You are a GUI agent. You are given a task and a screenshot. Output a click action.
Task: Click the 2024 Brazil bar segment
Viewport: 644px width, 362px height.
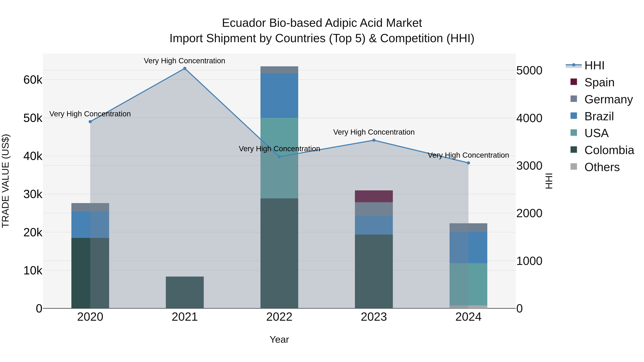(469, 248)
